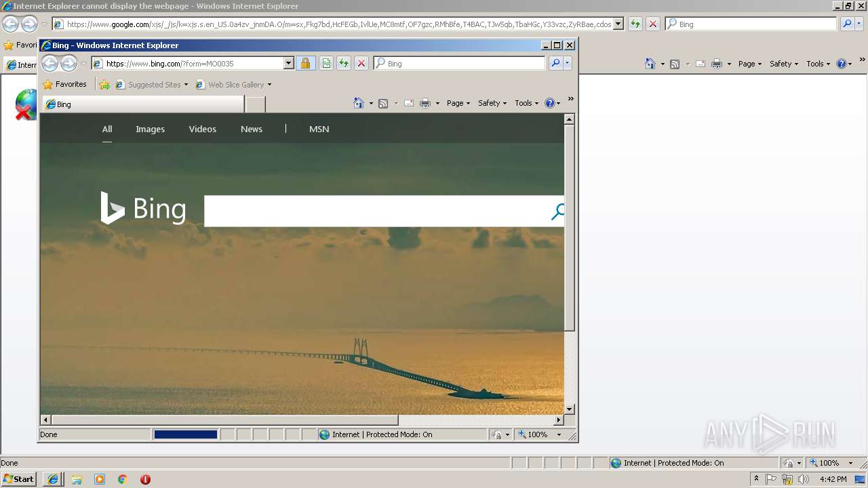Screen dimensions: 868x488
Task: Open the MSN link on Bing
Action: [319, 129]
